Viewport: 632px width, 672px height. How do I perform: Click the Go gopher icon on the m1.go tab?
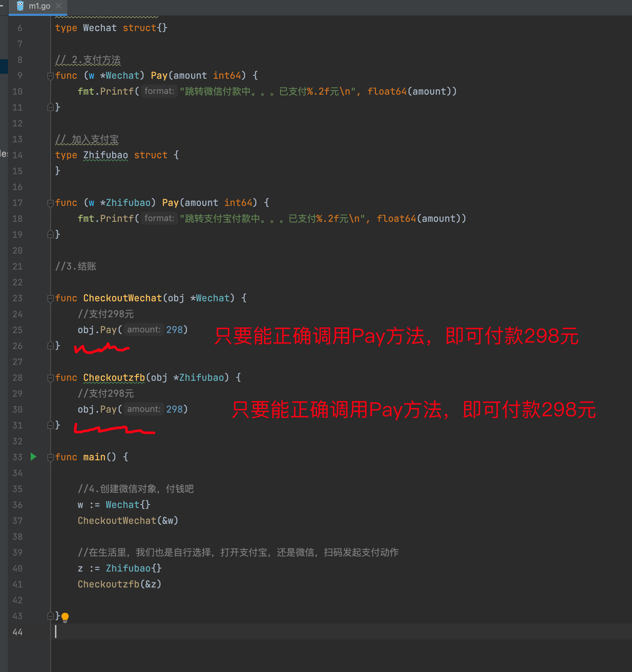(21, 6)
